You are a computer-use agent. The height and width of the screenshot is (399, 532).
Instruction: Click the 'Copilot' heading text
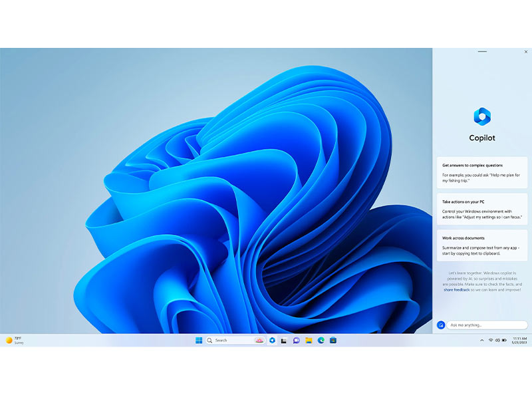(482, 138)
